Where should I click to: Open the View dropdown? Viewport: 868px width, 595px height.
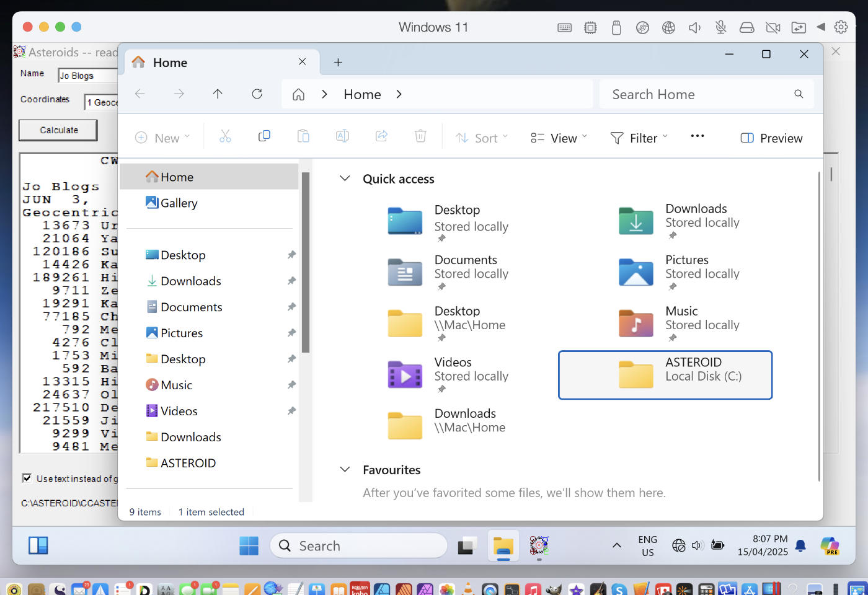[x=557, y=138]
